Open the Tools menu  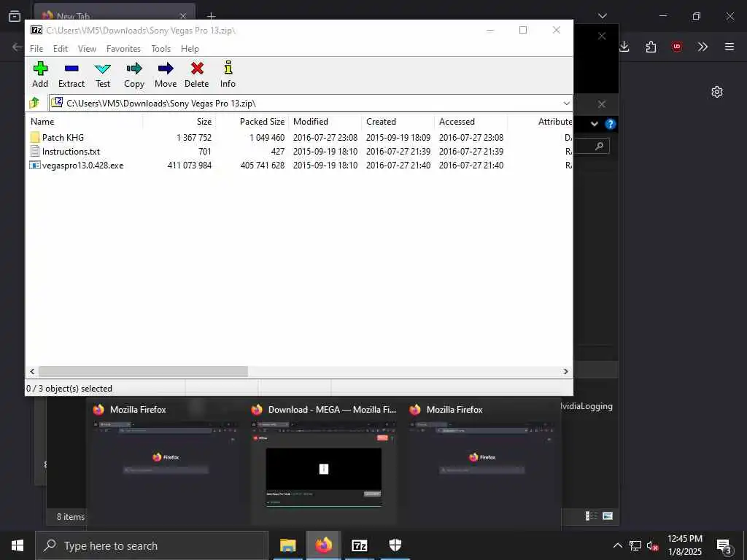pos(160,49)
